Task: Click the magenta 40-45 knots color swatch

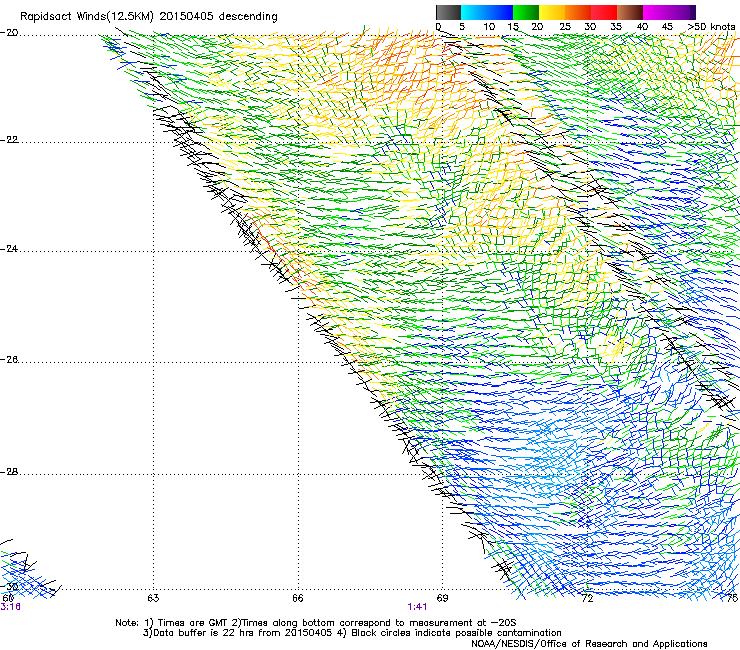Action: coord(656,12)
